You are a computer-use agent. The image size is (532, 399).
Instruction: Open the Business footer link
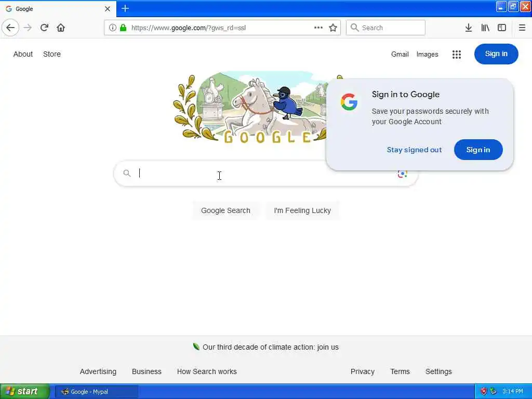tap(147, 371)
